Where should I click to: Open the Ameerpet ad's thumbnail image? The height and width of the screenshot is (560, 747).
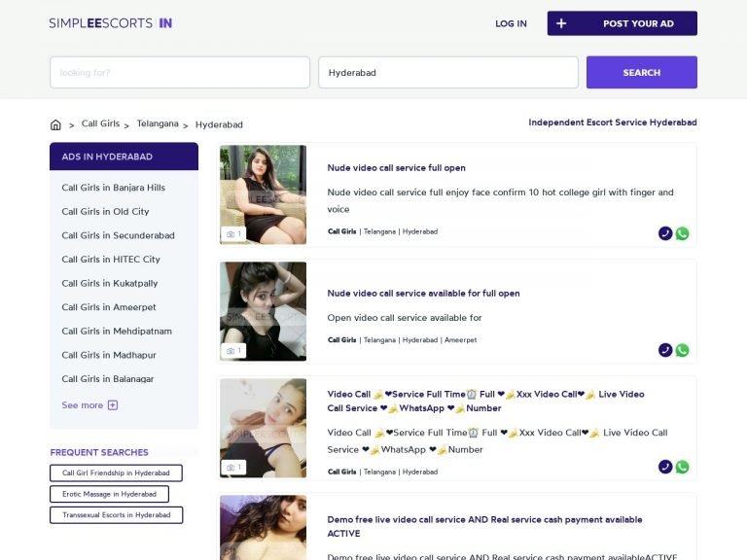coord(263,311)
